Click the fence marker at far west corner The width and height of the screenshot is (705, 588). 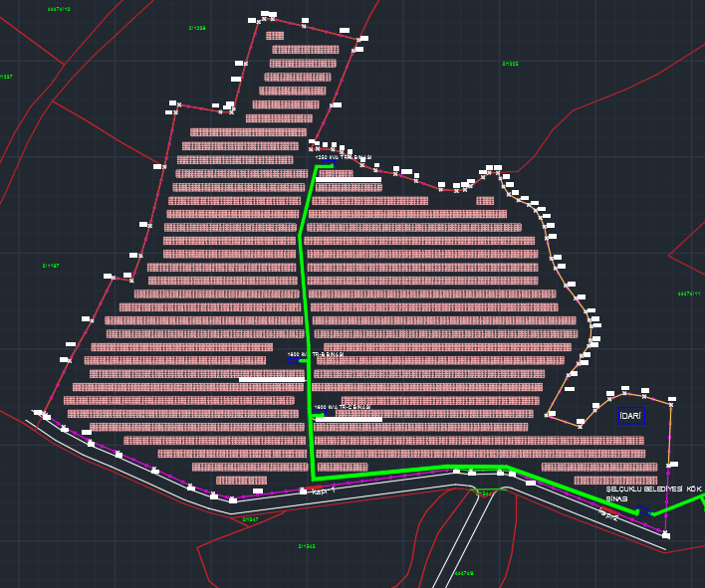coord(38,413)
